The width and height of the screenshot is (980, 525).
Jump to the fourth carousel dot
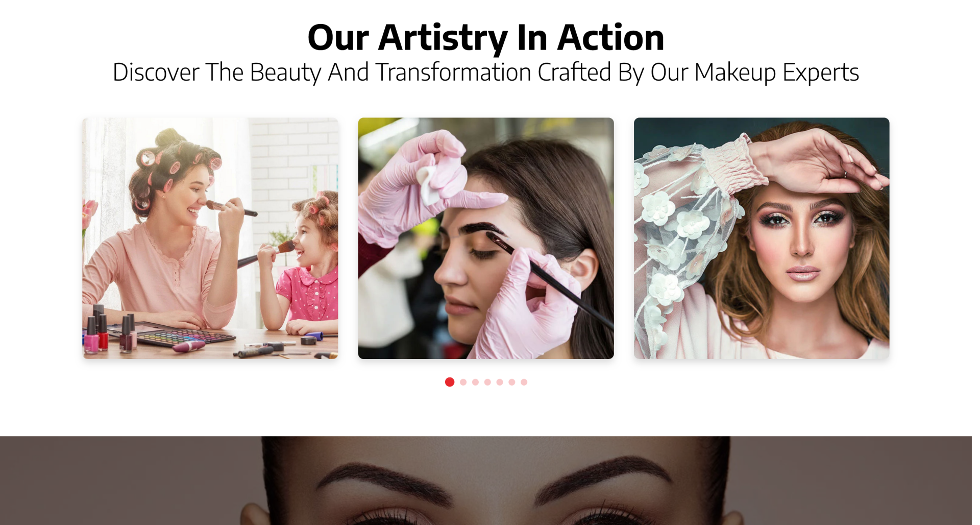pyautogui.click(x=488, y=382)
